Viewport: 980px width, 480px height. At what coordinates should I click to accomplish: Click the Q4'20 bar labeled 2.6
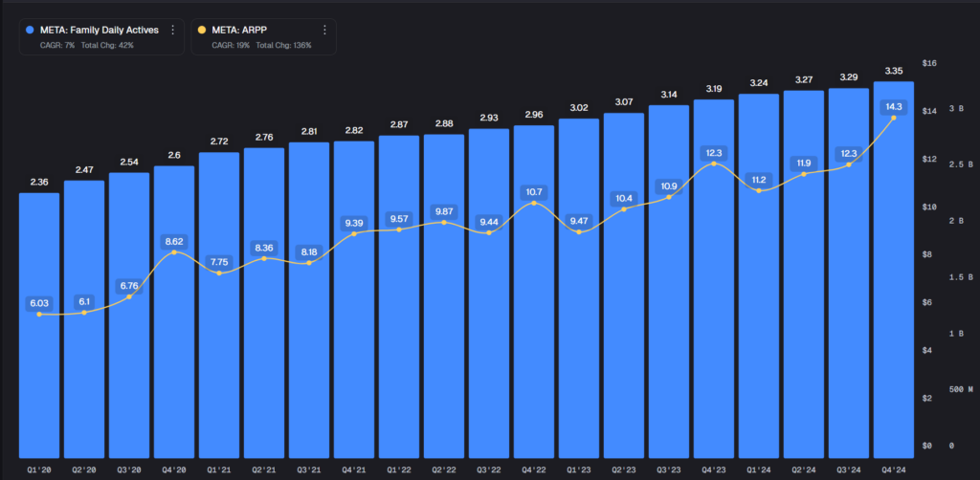pyautogui.click(x=174, y=312)
